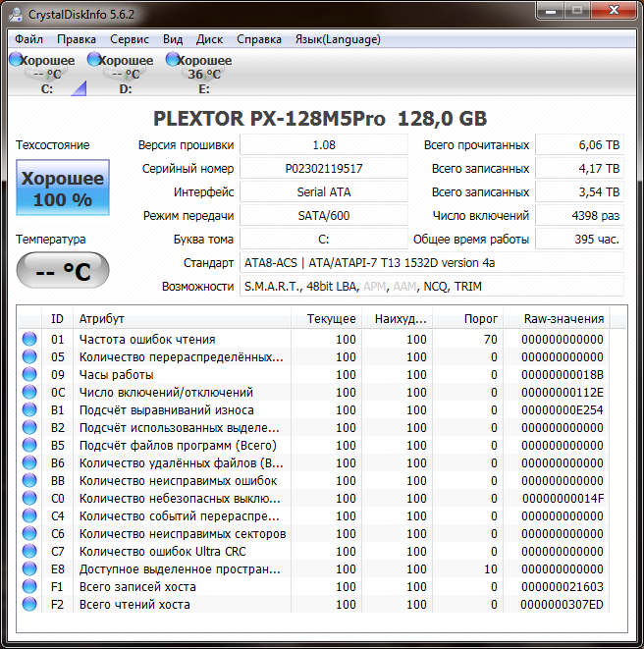Click the Текущее column header

(x=326, y=319)
